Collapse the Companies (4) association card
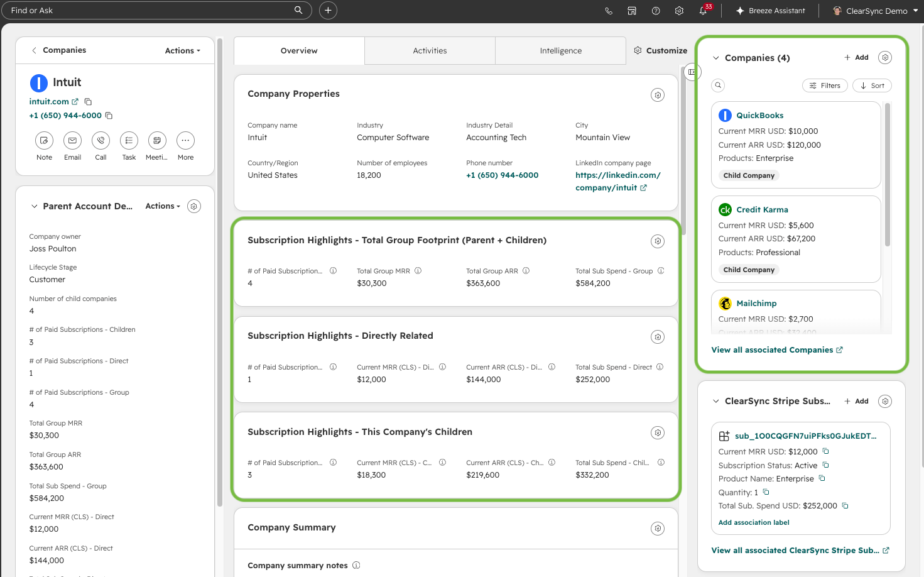This screenshot has width=924, height=577. [x=715, y=58]
